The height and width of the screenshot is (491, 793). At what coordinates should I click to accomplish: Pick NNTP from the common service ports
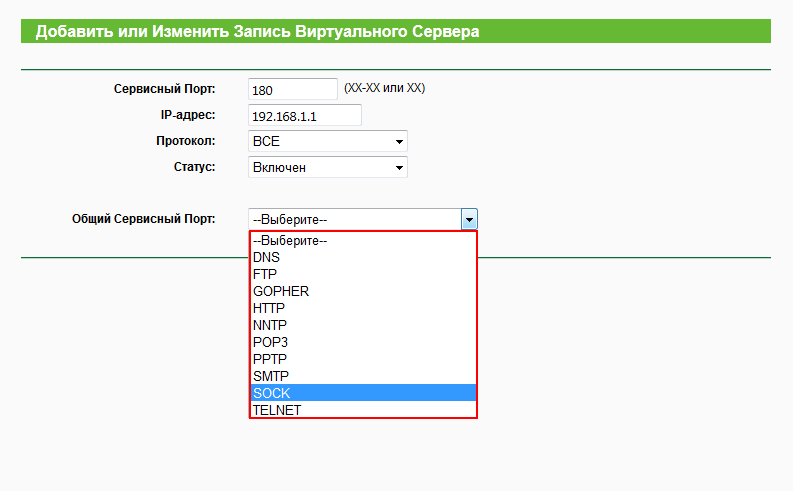pos(363,325)
